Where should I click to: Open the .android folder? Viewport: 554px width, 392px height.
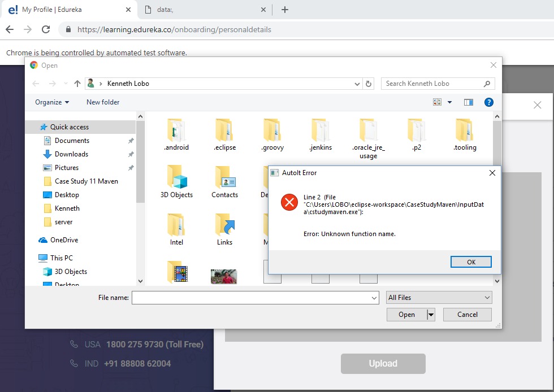point(176,135)
